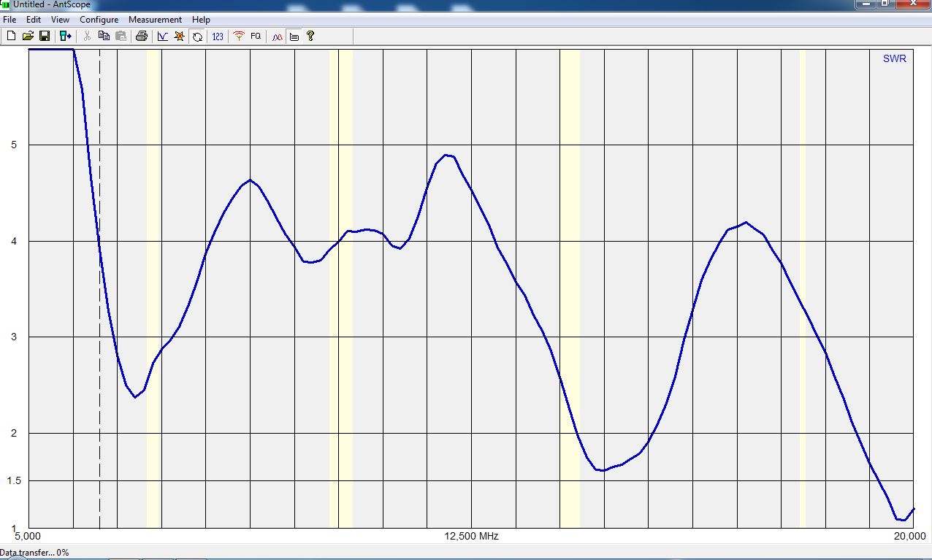Click the Copy icon in the toolbar
Screen dimensions: 932x560
pyautogui.click(x=104, y=36)
